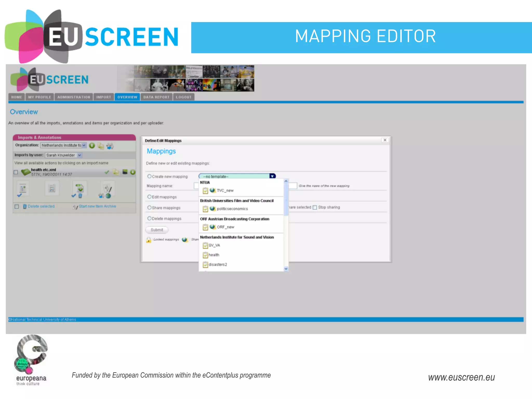This screenshot has height=399, width=532.
Task: Click the Submit button
Action: (x=157, y=230)
